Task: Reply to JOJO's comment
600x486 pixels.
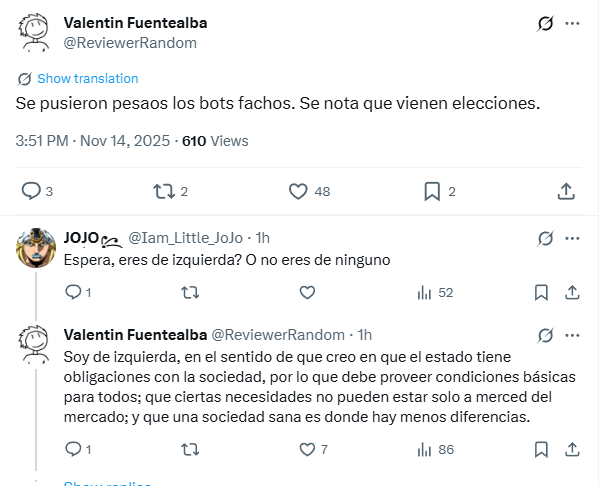Action: pyautogui.click(x=72, y=292)
